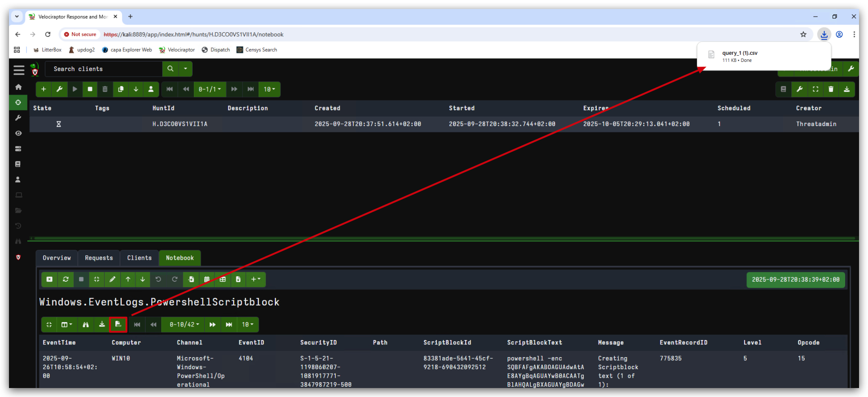Image resolution: width=868 pixels, height=397 pixels.
Task: Click the Search clients input field
Action: click(x=104, y=69)
